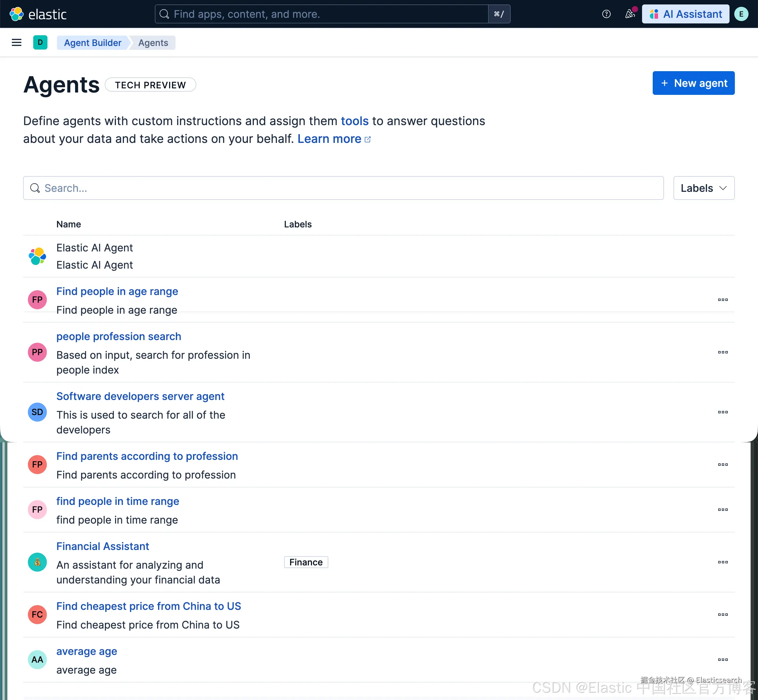The height and width of the screenshot is (700, 758).
Task: Go to Agent Builder breadcrumb
Action: (93, 43)
